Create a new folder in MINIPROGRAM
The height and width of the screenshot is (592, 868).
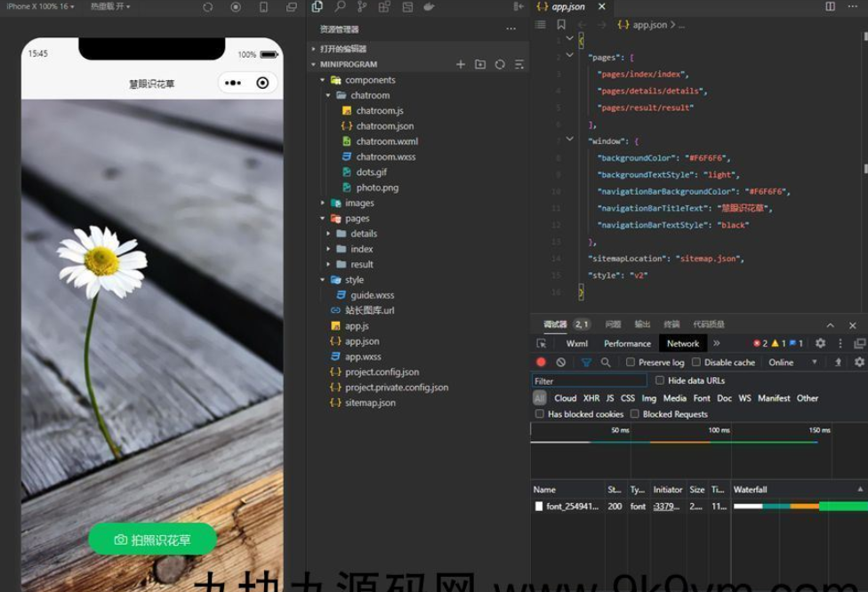(480, 65)
